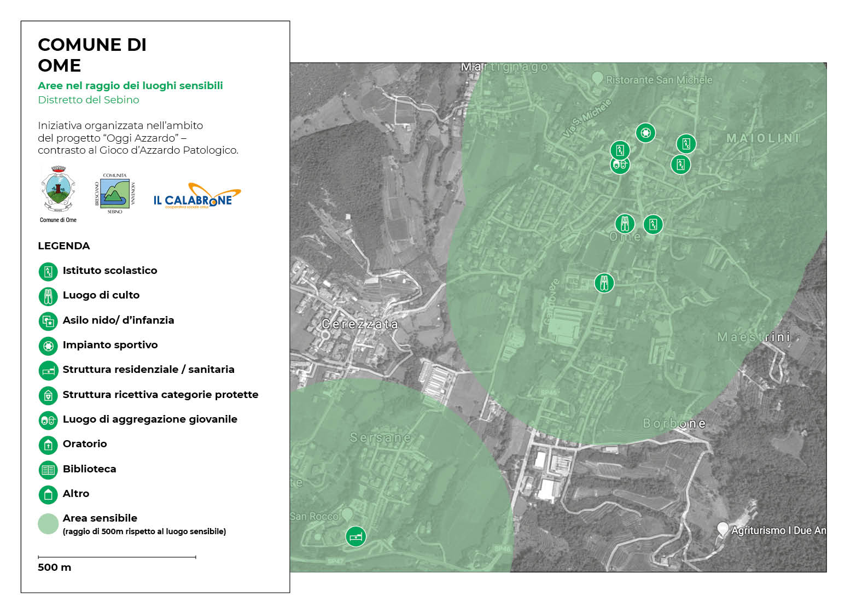Screen dimensions: 868x614
Task: Select the school marker closest to MAIOLINI label
Action: click(686, 144)
